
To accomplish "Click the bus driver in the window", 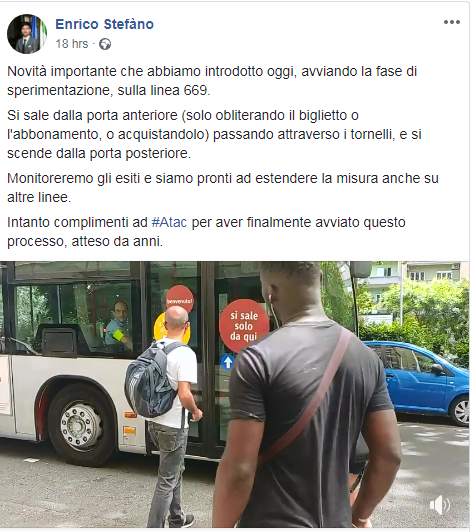I will (x=120, y=324).
